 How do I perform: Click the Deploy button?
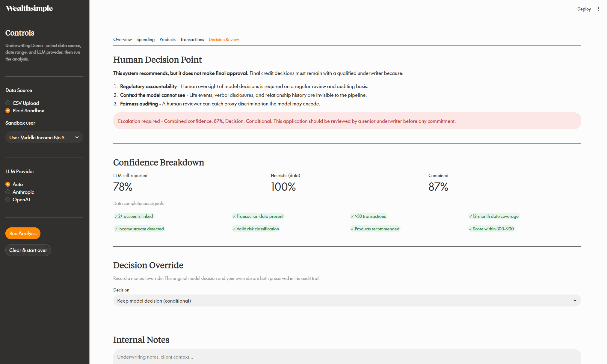coord(584,9)
